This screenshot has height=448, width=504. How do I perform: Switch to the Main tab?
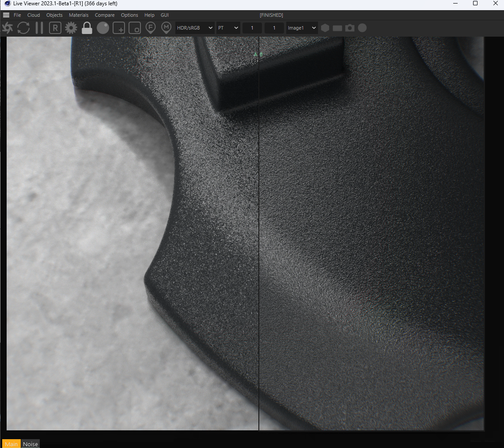(11, 444)
